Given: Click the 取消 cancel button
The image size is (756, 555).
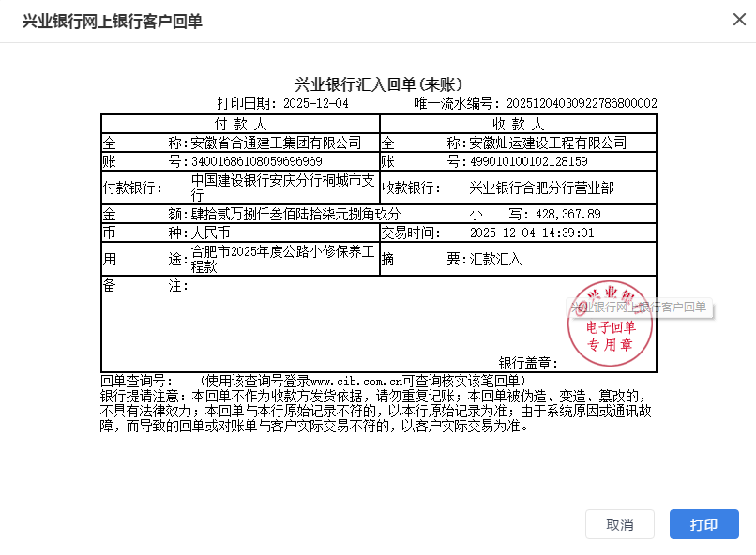Looking at the screenshot, I should [619, 524].
